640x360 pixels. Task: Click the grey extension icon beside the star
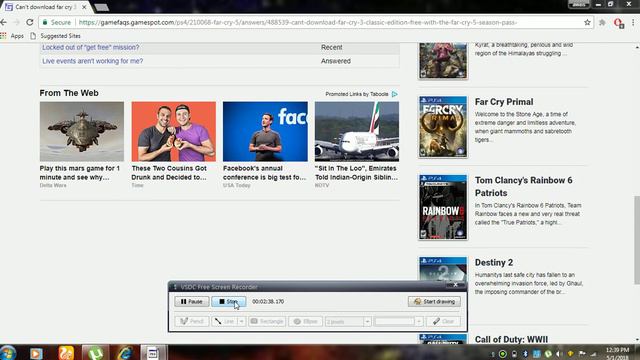[602, 23]
